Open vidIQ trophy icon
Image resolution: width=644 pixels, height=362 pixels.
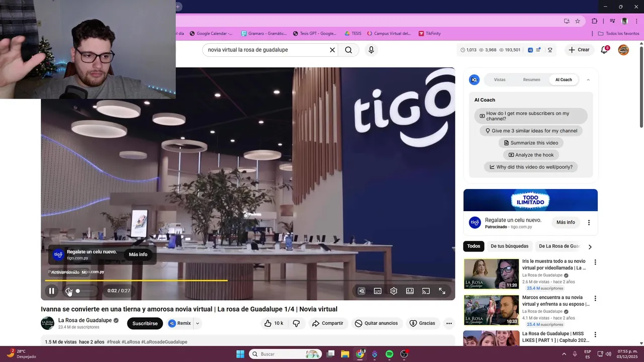550,50
